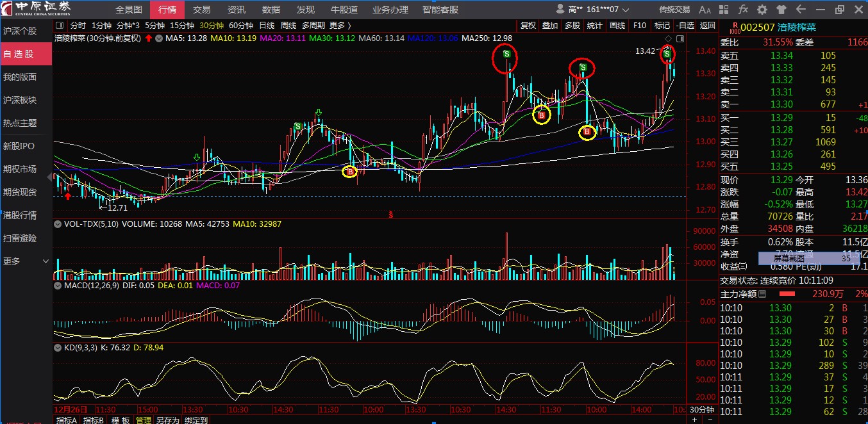Click the 叠加 overlay button
Image resolution: width=868 pixels, height=424 pixels.
(x=550, y=26)
